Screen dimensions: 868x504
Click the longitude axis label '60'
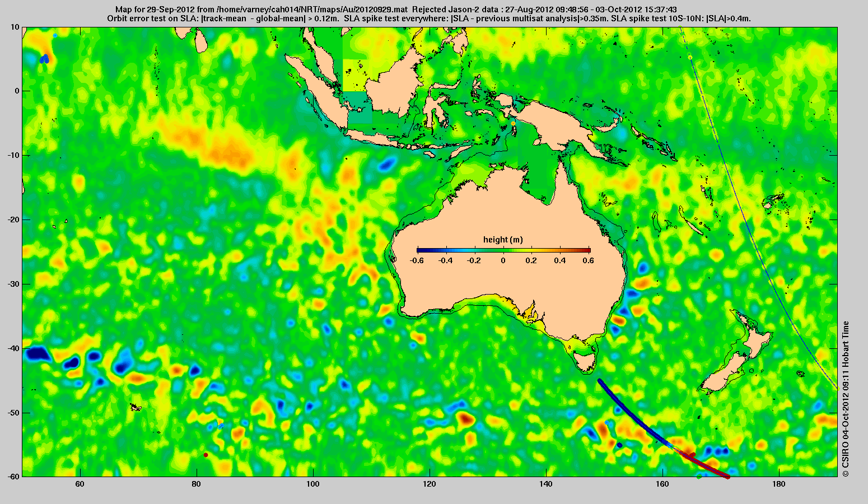coord(80,484)
